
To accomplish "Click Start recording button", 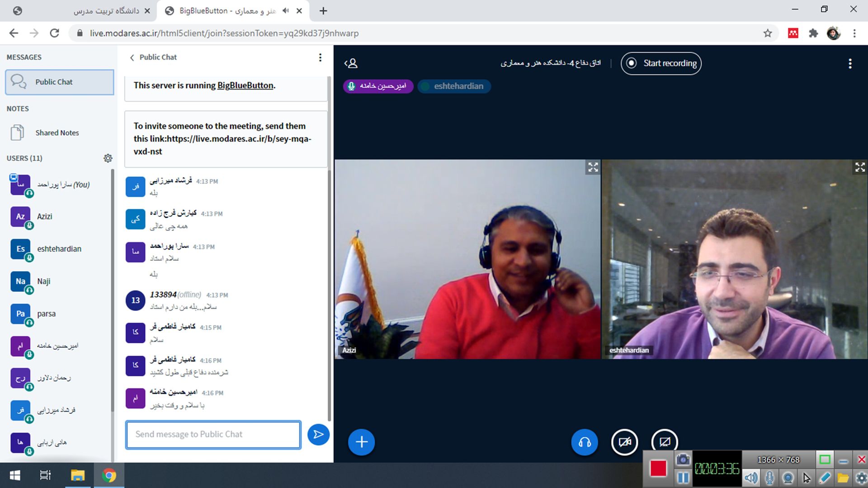I will click(661, 63).
